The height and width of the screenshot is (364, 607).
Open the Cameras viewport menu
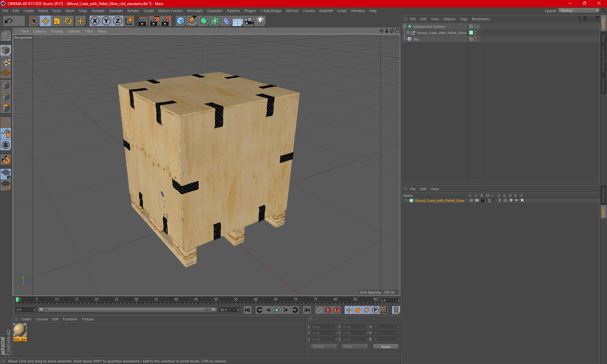40,31
